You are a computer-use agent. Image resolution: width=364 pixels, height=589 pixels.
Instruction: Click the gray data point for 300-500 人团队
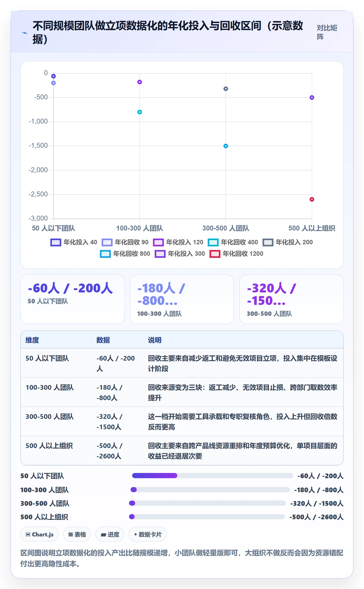tap(226, 89)
